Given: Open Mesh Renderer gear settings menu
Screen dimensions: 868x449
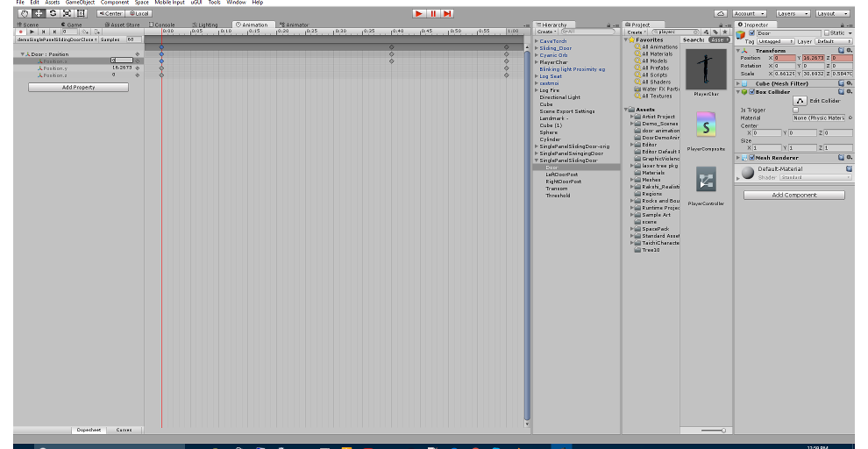Looking at the screenshot, I should coord(850,158).
